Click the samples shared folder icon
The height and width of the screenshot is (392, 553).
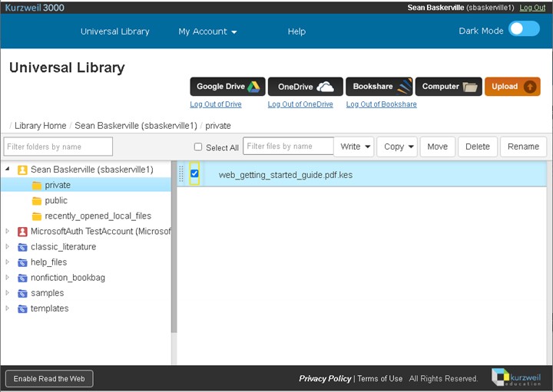(x=22, y=293)
